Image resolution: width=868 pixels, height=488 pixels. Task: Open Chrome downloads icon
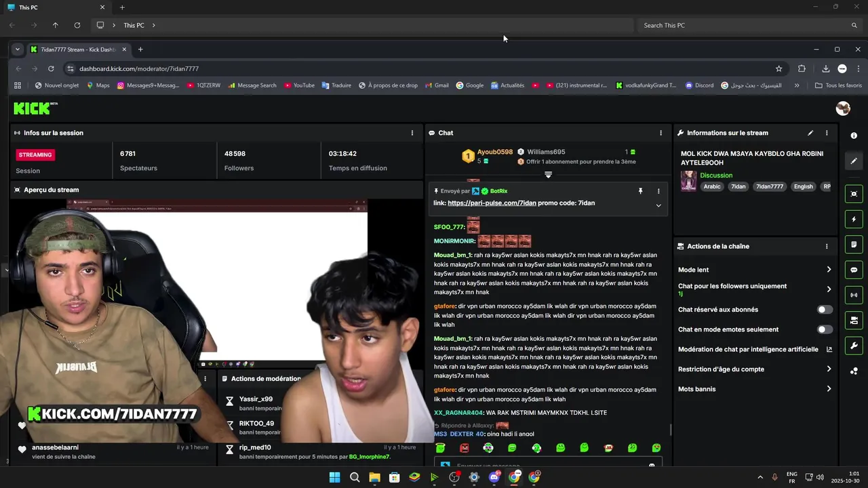[x=825, y=68]
